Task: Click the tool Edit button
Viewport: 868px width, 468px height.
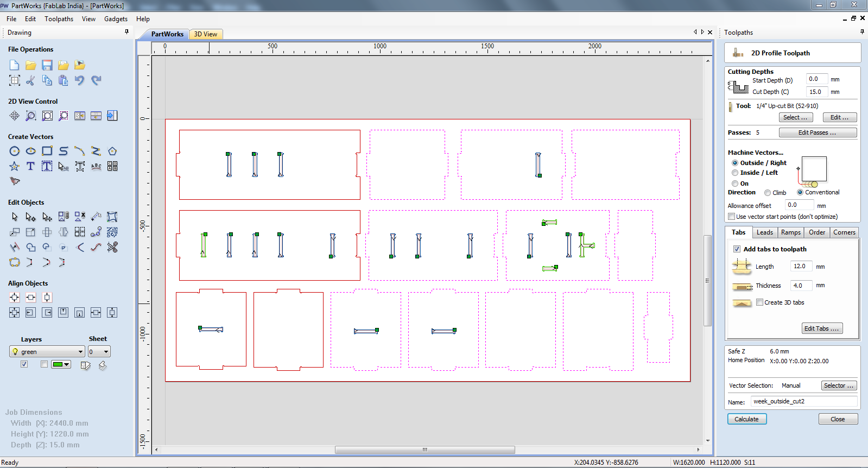Action: [840, 117]
